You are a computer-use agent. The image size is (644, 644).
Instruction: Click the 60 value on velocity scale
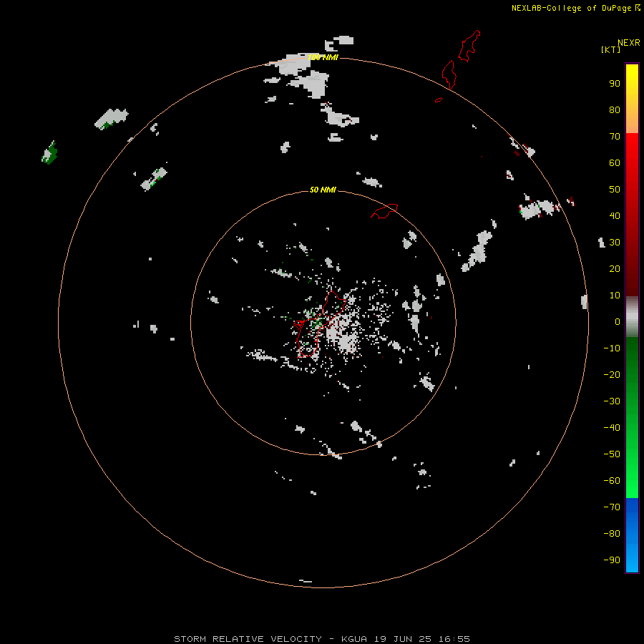(615, 163)
